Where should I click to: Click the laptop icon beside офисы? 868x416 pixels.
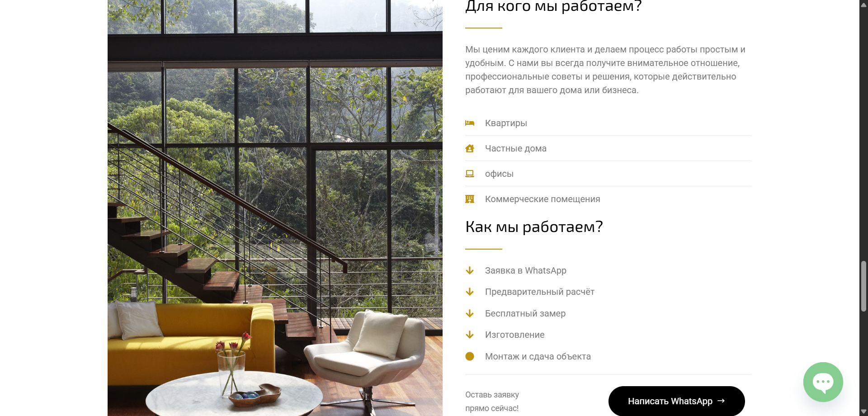click(470, 174)
